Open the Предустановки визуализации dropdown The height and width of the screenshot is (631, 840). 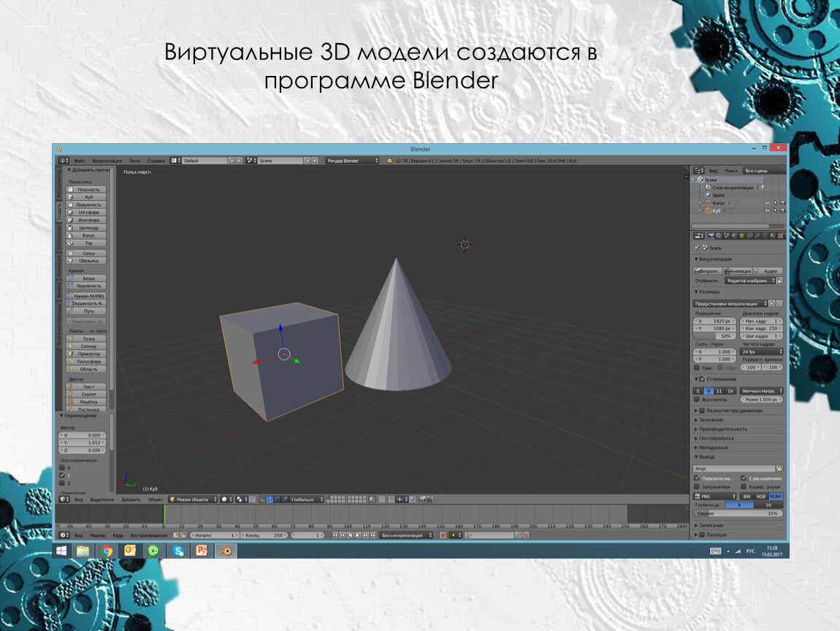click(730, 304)
